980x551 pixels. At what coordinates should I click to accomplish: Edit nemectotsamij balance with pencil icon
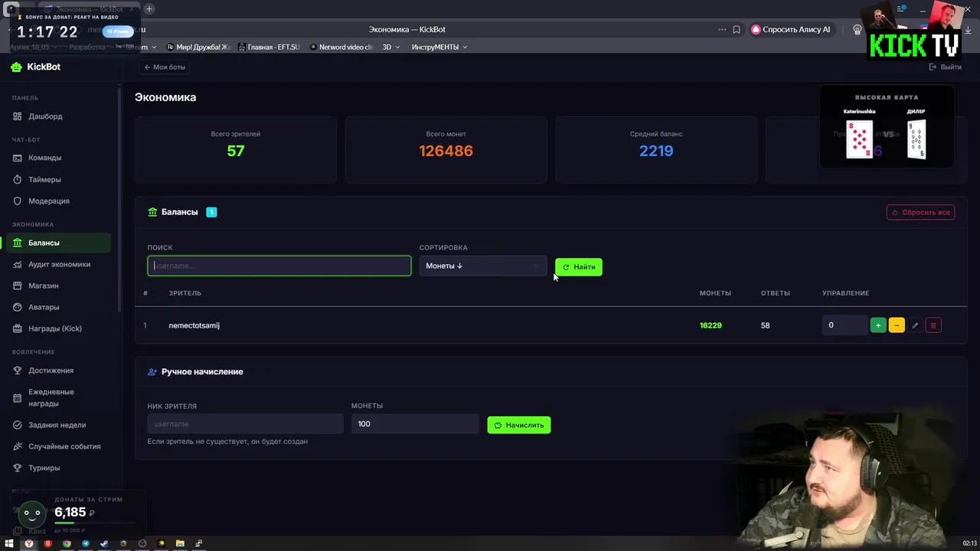(x=915, y=325)
